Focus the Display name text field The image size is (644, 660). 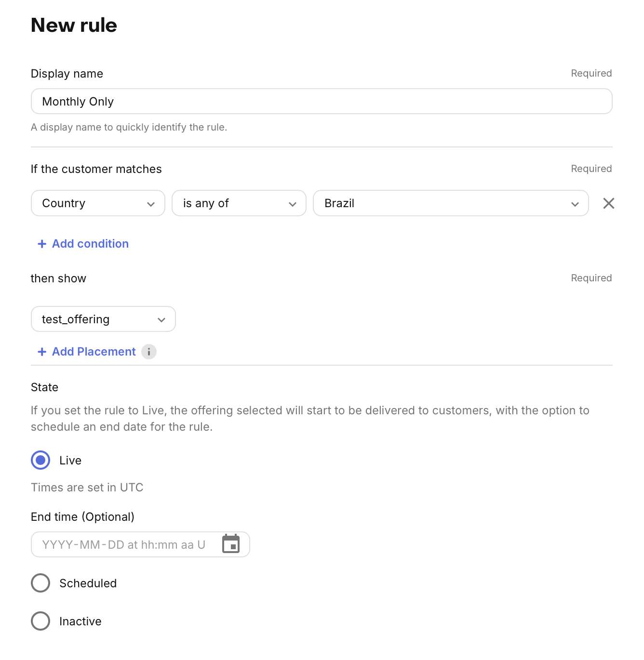322,101
